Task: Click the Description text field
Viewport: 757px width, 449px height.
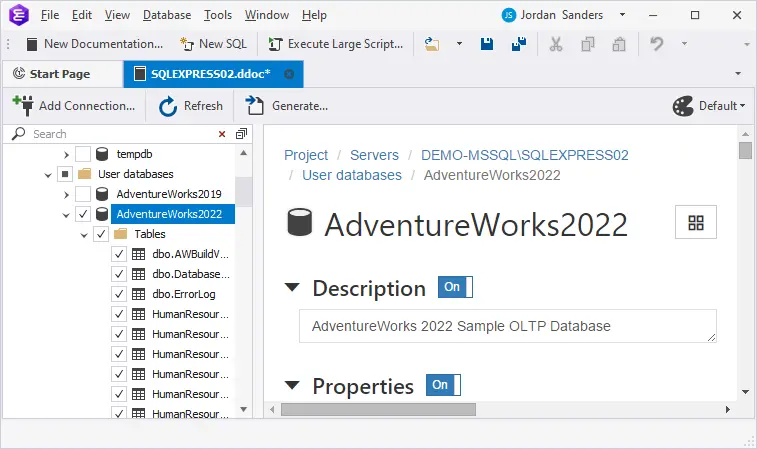Action: click(x=507, y=326)
